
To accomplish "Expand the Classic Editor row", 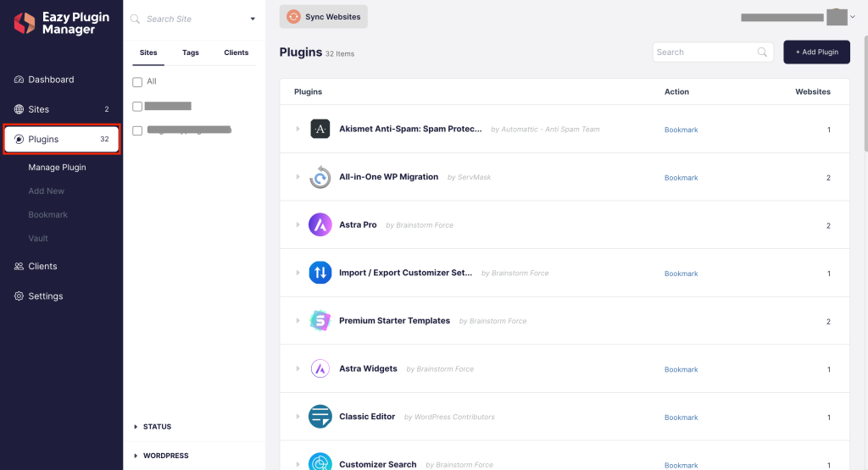I will [298, 417].
